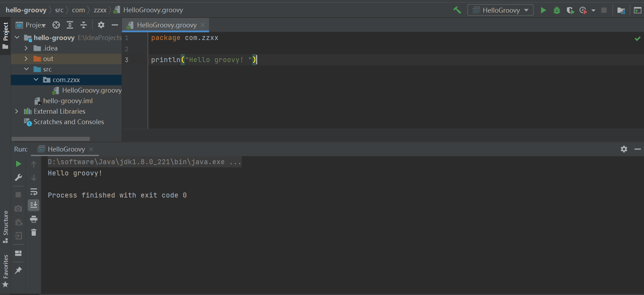644x295 pixels.
Task: Locate current file with the crosshair icon
Action: click(x=56, y=25)
